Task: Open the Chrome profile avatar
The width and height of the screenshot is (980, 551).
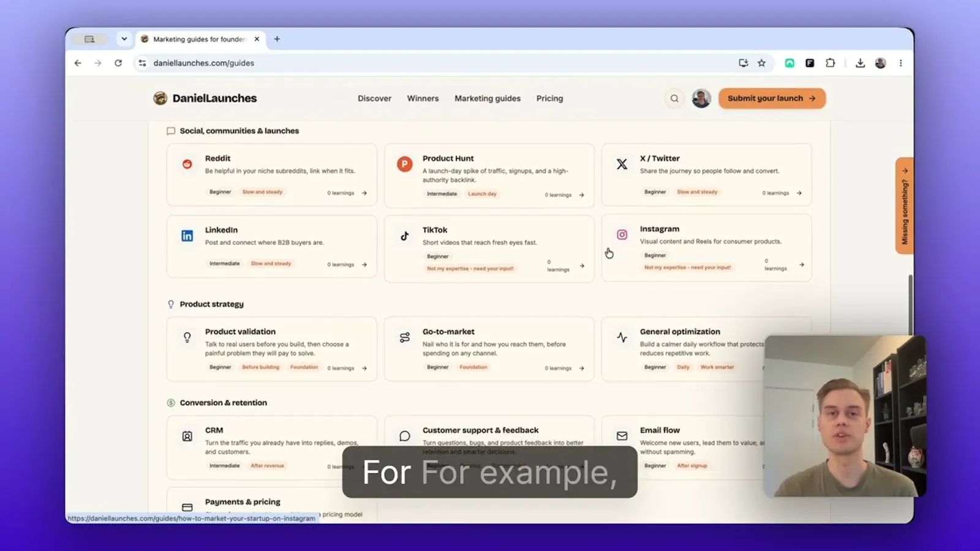Action: point(880,63)
